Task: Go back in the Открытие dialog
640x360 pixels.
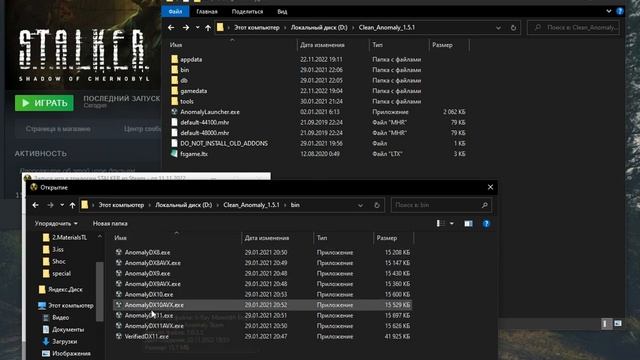Action: [36, 205]
